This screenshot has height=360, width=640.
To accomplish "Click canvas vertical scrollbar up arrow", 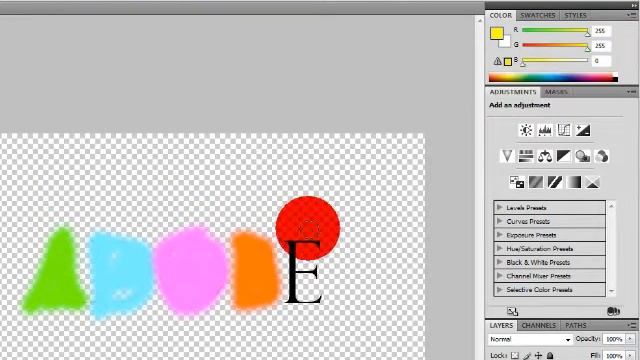I will tap(480, 20).
